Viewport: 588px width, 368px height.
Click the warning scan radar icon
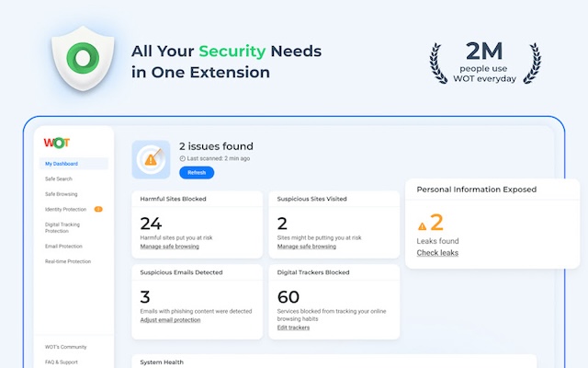151,159
